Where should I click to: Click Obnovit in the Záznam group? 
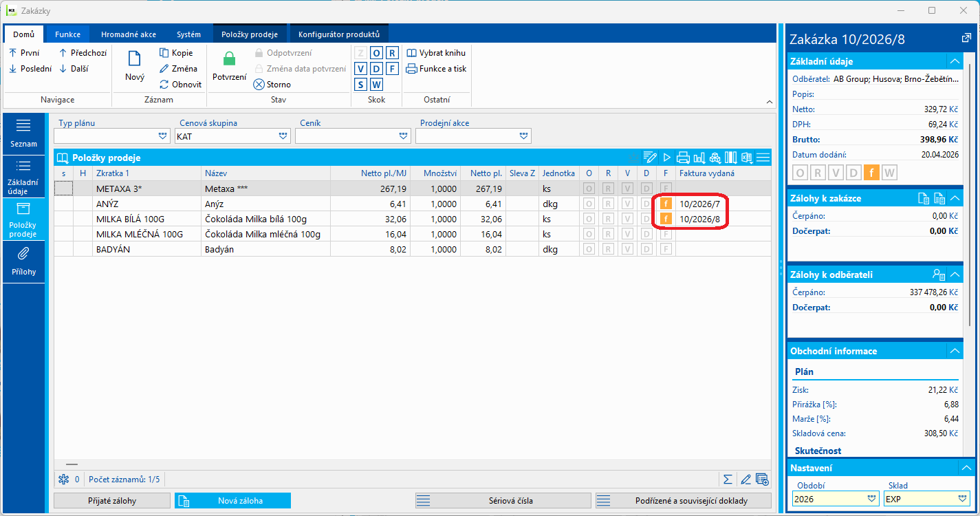tap(180, 85)
